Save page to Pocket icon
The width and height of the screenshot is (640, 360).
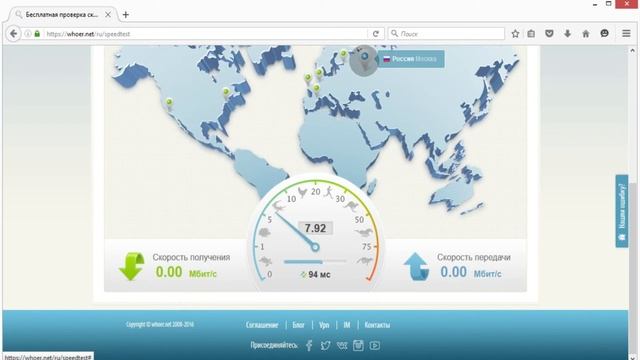[x=549, y=34]
